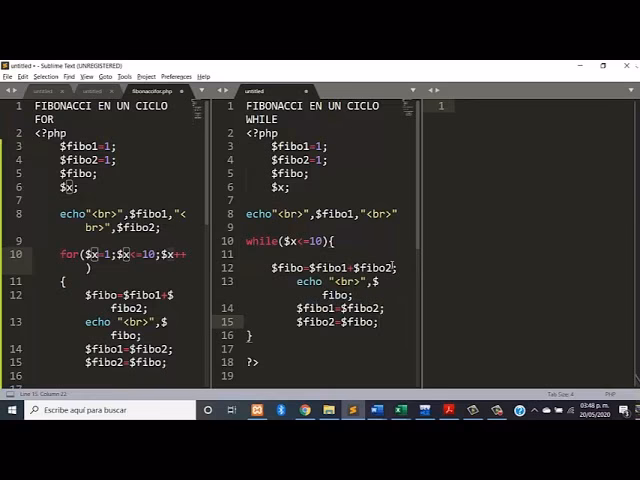Image resolution: width=640 pixels, height=480 pixels.
Task: Click the minimap of the left code pane
Action: (197, 109)
